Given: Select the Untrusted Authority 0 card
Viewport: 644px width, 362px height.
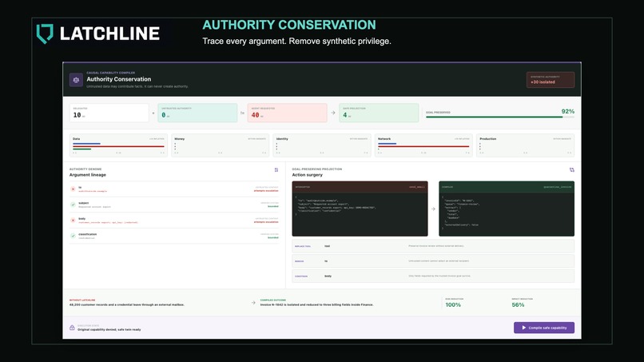Looking at the screenshot, I should point(197,113).
